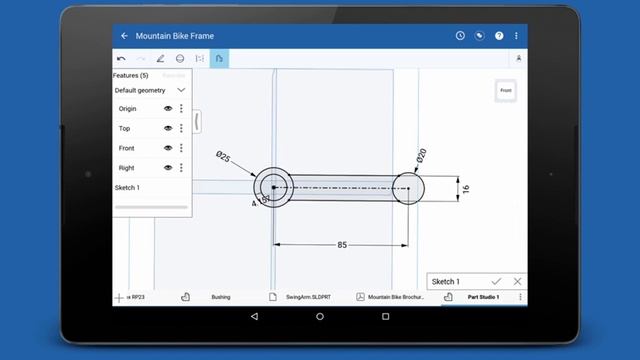Select the 85 length dimension
Image resolution: width=640 pixels, height=360 pixels.
tap(342, 245)
